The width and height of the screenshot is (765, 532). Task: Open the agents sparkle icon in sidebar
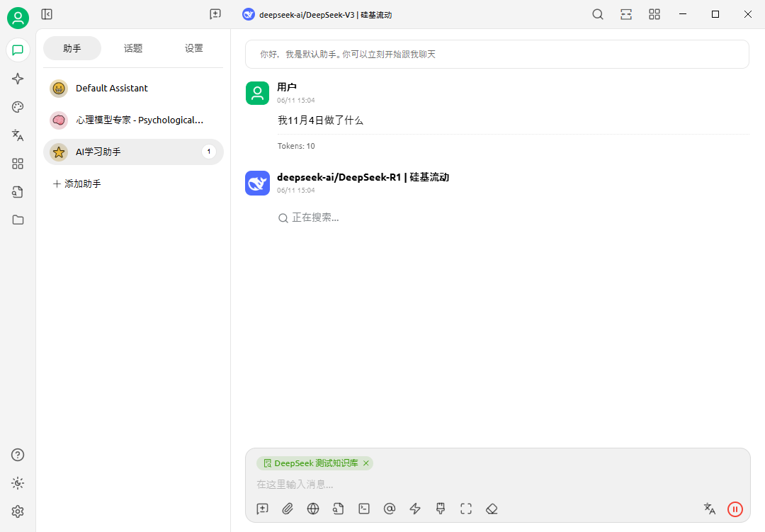click(x=18, y=79)
